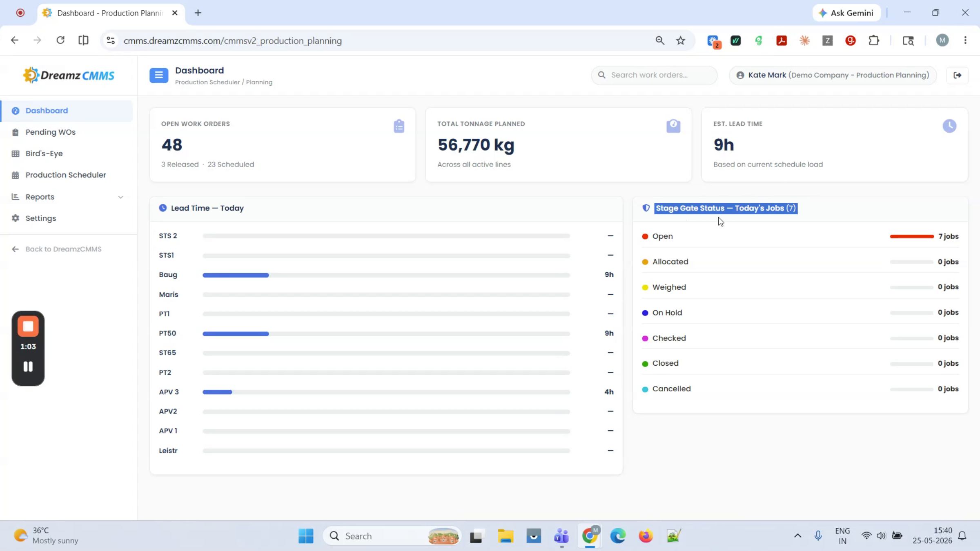Click the site information icon in address bar
The height and width of the screenshot is (551, 980).
[111, 40]
